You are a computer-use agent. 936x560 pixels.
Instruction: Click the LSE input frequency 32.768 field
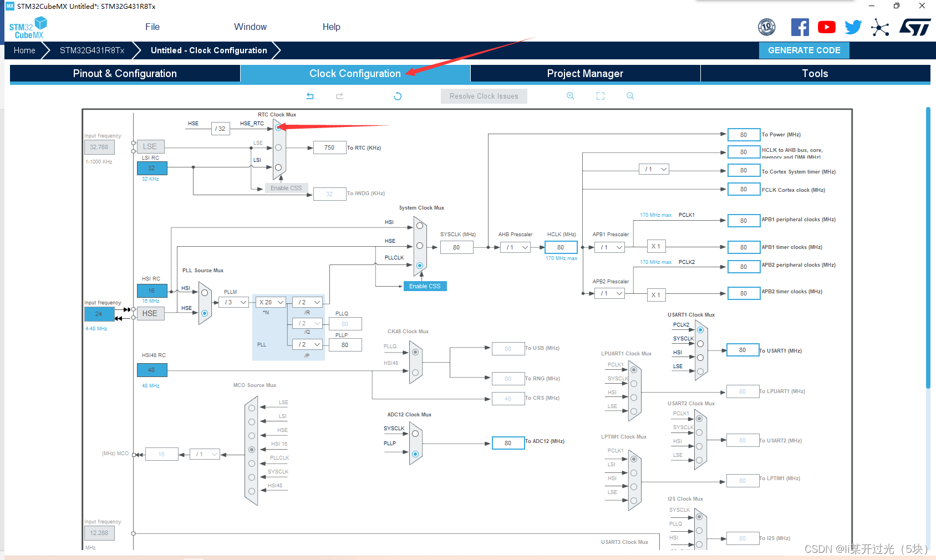pos(99,147)
